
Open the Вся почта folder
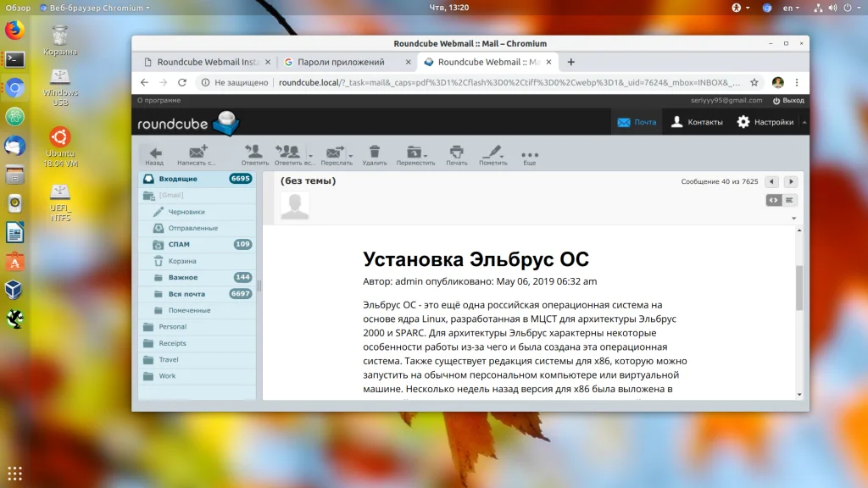[197, 294]
